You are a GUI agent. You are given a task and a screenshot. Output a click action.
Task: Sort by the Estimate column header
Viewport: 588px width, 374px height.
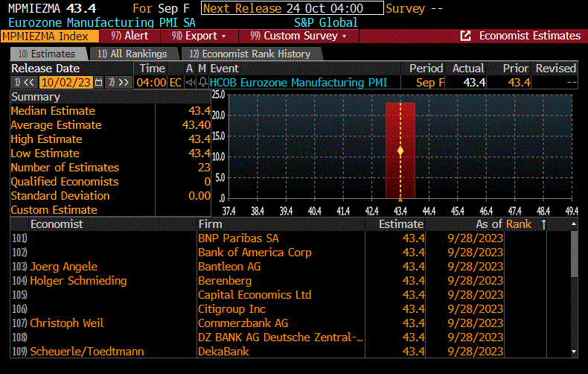(401, 224)
